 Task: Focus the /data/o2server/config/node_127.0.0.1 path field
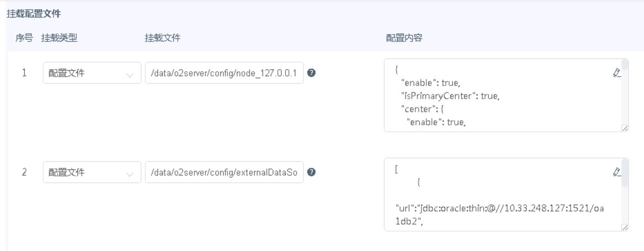(224, 73)
